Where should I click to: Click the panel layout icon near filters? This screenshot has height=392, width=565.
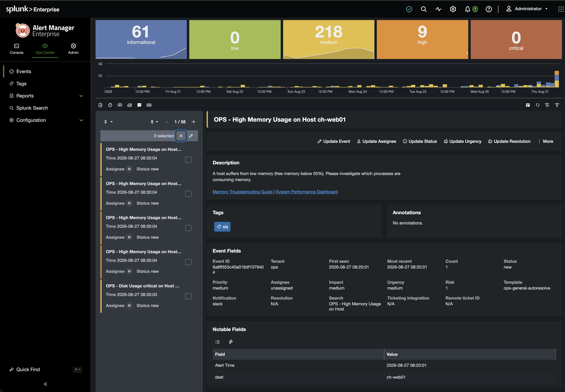coord(528,105)
